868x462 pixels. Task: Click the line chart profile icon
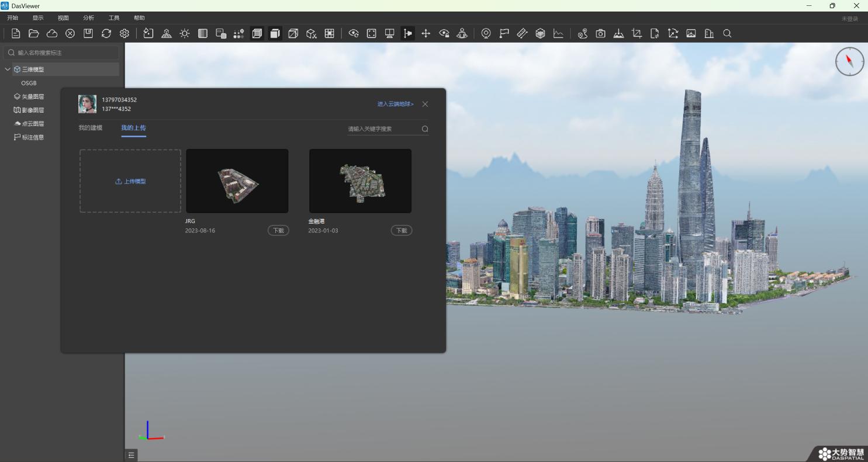[558, 34]
